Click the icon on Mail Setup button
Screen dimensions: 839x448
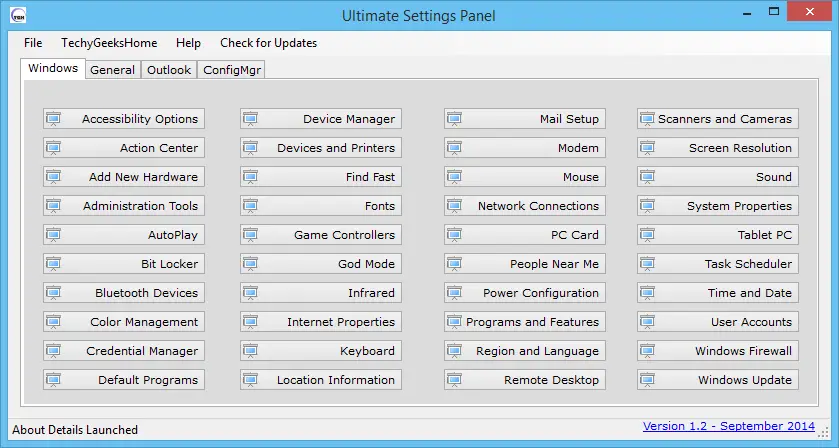[454, 119]
